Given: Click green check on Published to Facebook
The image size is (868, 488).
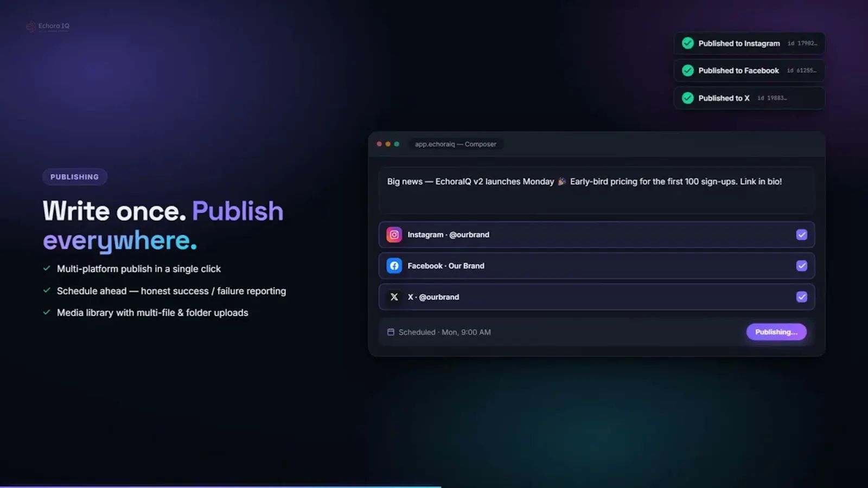Looking at the screenshot, I should (688, 70).
